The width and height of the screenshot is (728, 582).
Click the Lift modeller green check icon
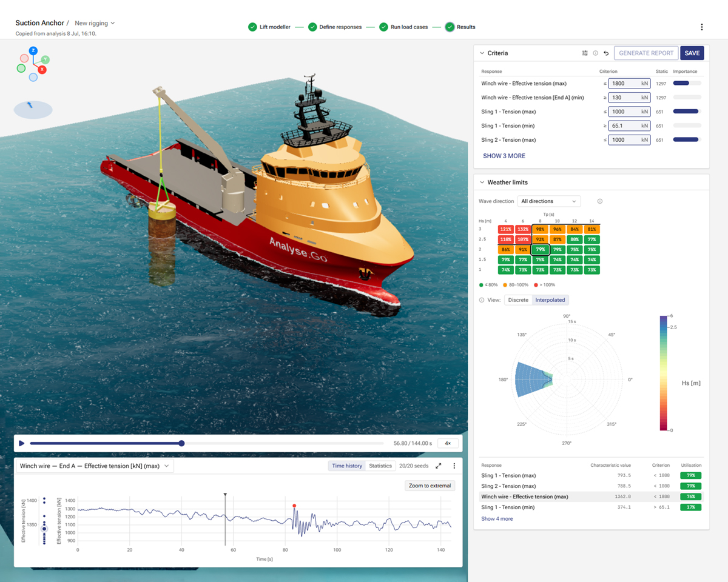click(x=252, y=27)
